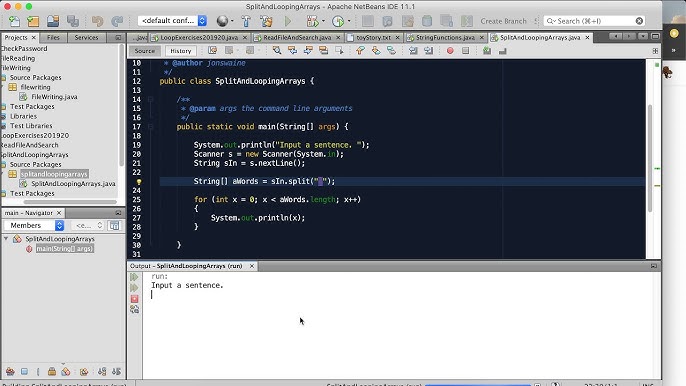Stop the running program with red button

tap(134, 298)
